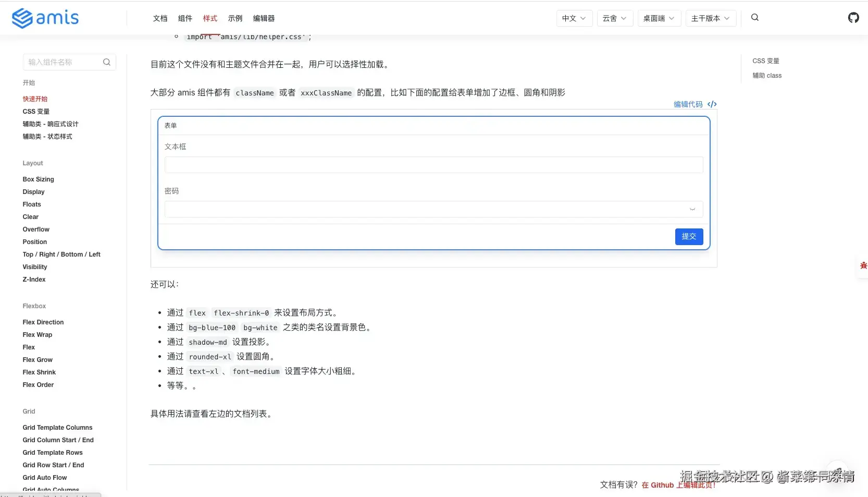Go to the 文档 nav tab
This screenshot has height=497, width=868.
160,18
